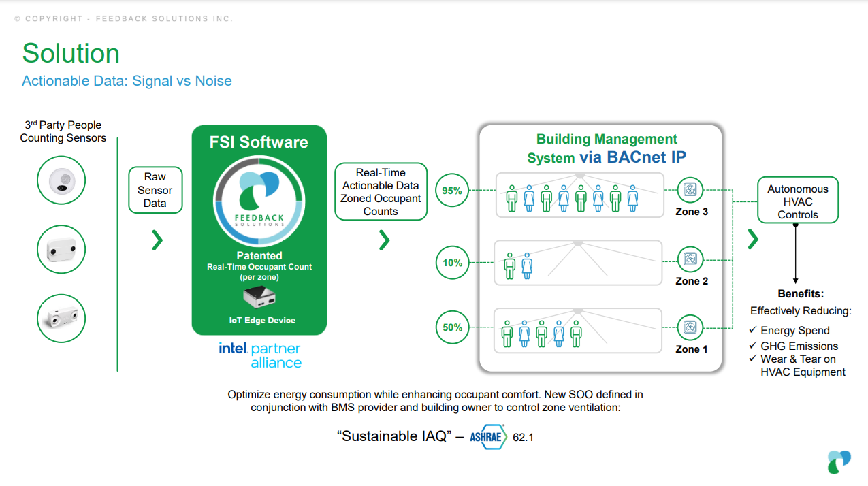The height and width of the screenshot is (486, 868).
Task: Click the Raw Sensor Data box
Action: click(155, 190)
